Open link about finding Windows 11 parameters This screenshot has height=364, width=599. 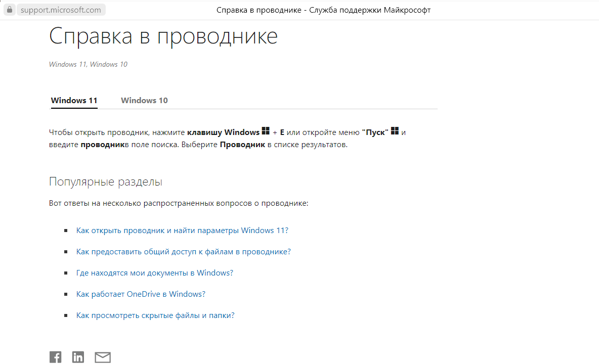pyautogui.click(x=182, y=231)
